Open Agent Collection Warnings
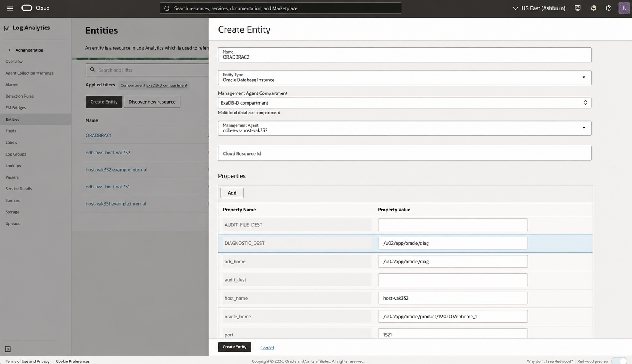Screen dimensions: 632x364 [x=29, y=73]
